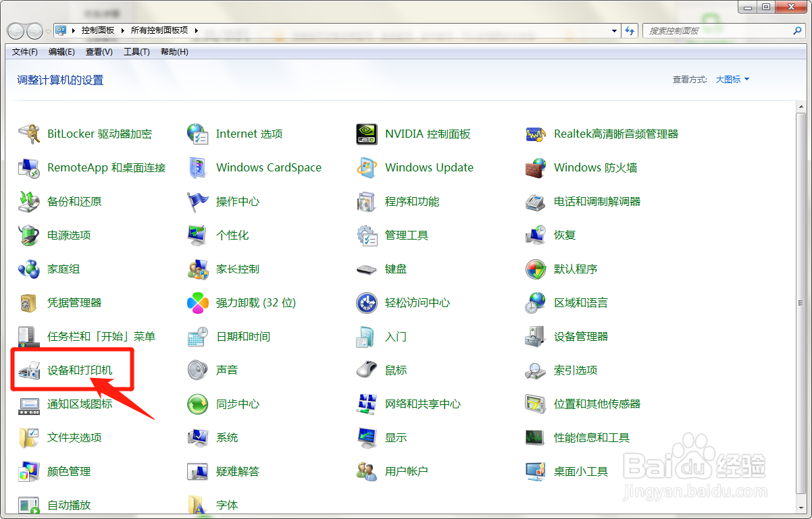
Task: Open the 轻松访问中心 icon
Action: pyautogui.click(x=367, y=302)
